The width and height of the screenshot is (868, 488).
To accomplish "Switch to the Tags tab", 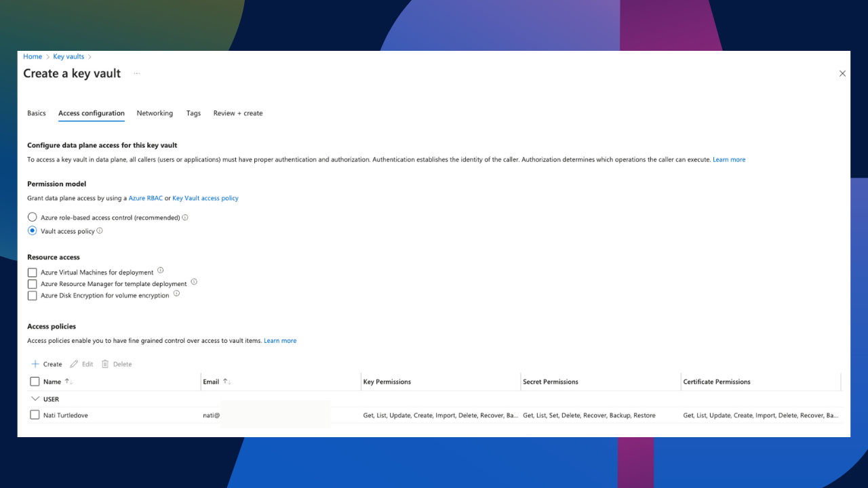I will coord(193,113).
